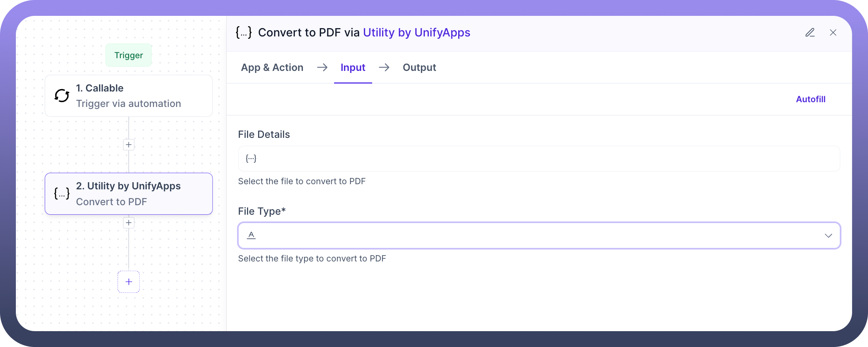Select the Input tab

tap(353, 68)
